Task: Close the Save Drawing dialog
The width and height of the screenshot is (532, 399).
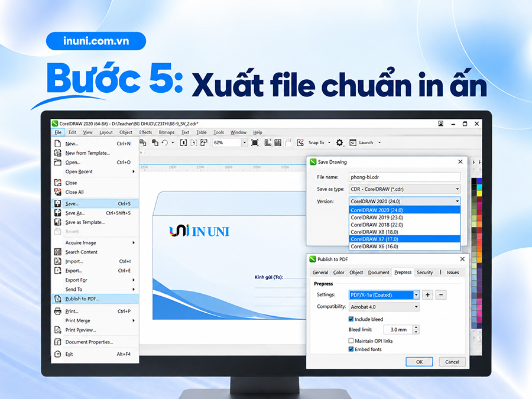Action: [460, 161]
